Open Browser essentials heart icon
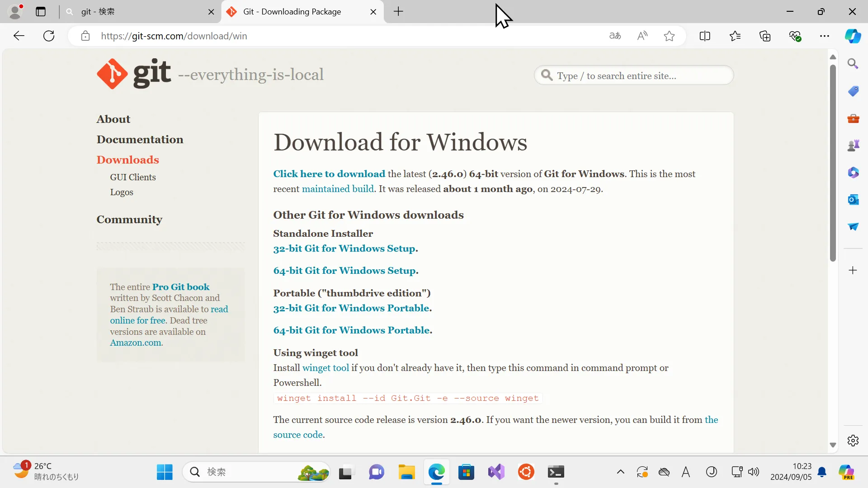The width and height of the screenshot is (868, 488). click(795, 36)
